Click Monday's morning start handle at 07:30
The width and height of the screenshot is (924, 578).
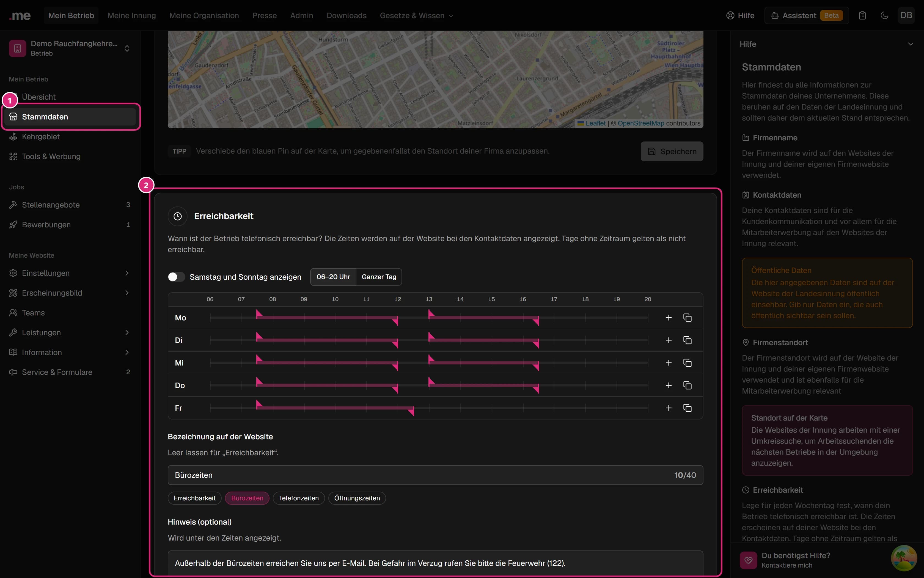coord(259,314)
